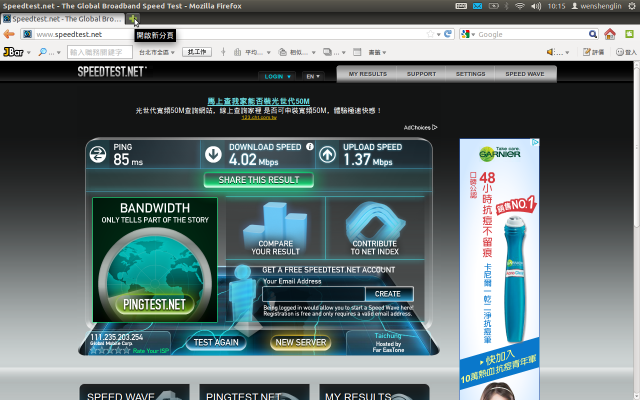The height and width of the screenshot is (400, 640).
Task: Click SHARE THIS RESULT button
Action: click(259, 180)
